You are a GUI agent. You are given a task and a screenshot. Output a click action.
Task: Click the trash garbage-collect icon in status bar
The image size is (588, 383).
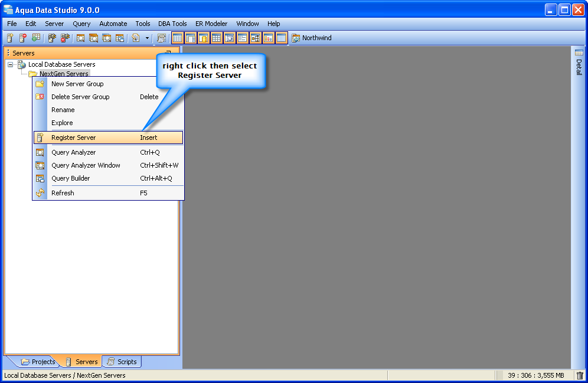[x=580, y=375]
